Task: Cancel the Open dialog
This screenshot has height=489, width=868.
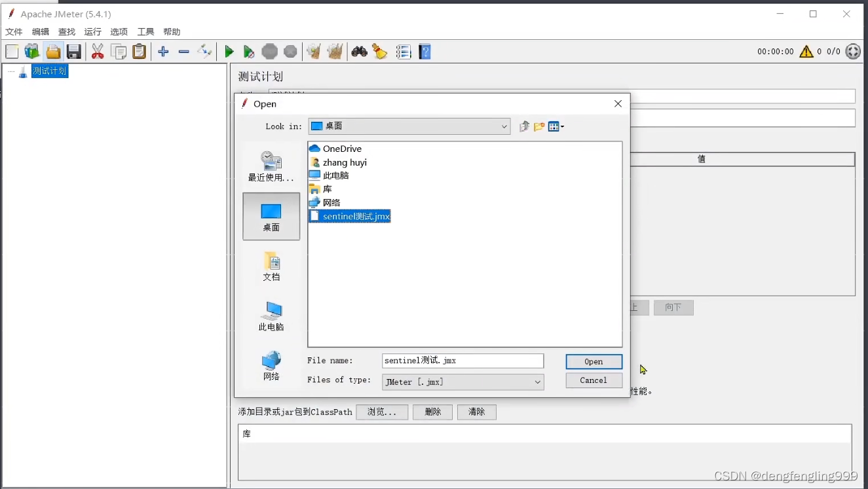Action: coord(594,380)
